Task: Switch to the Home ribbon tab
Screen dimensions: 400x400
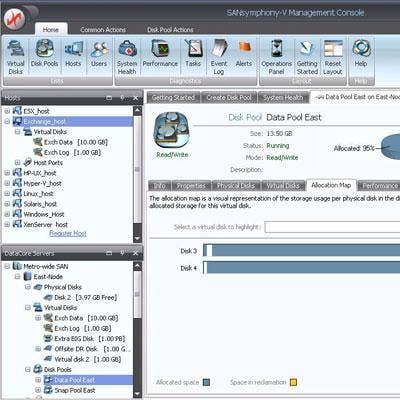Action: [51, 30]
